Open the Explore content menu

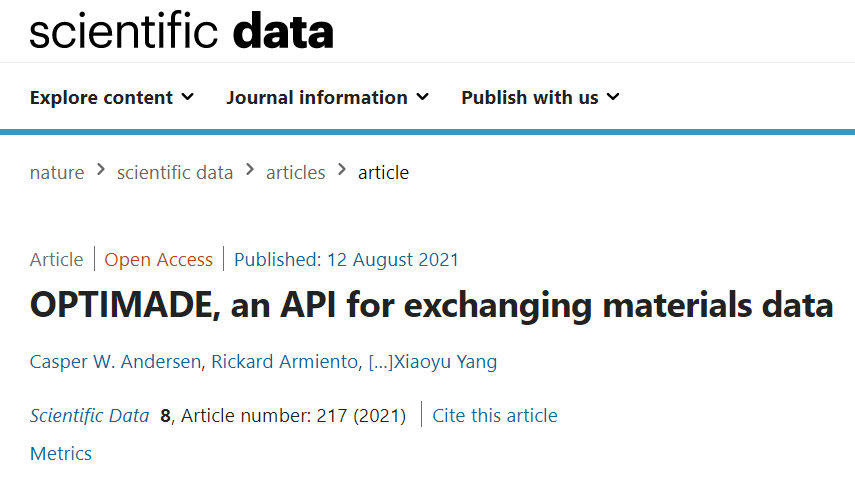coord(112,98)
